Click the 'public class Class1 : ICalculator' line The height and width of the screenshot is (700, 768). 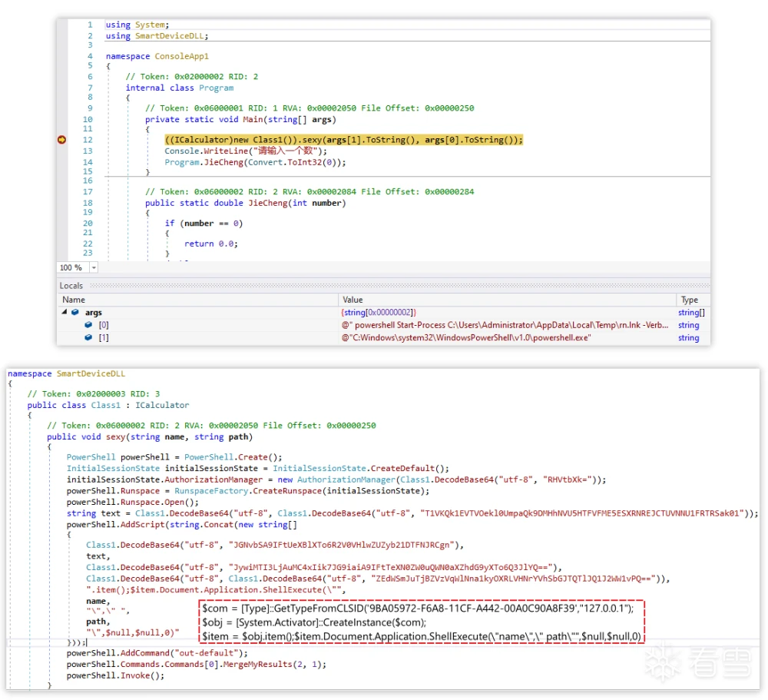coord(108,405)
